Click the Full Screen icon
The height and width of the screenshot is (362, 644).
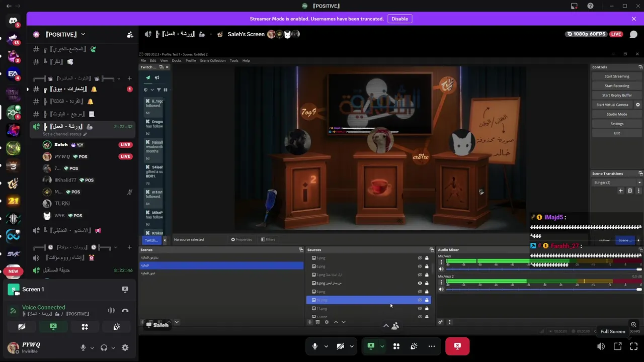pyautogui.click(x=633, y=346)
